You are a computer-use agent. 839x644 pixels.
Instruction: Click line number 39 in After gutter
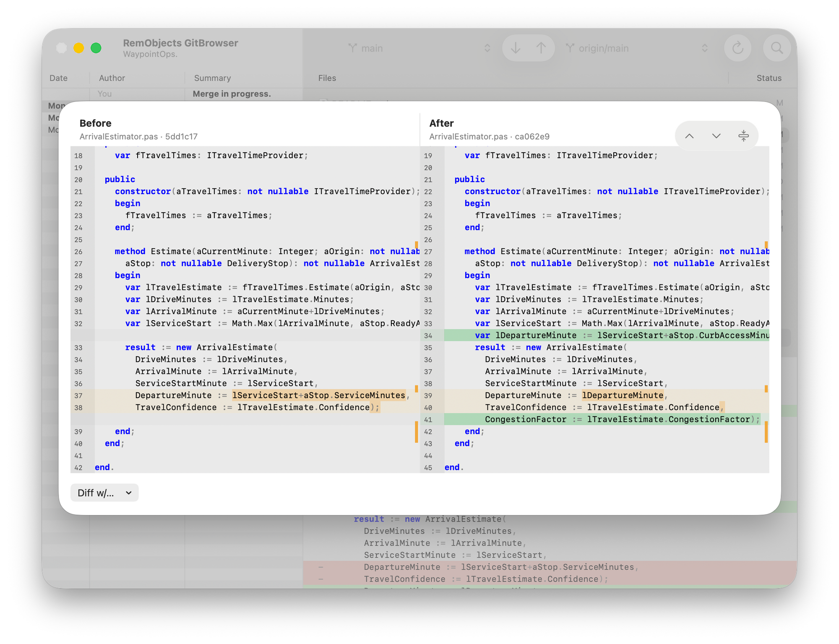click(428, 396)
